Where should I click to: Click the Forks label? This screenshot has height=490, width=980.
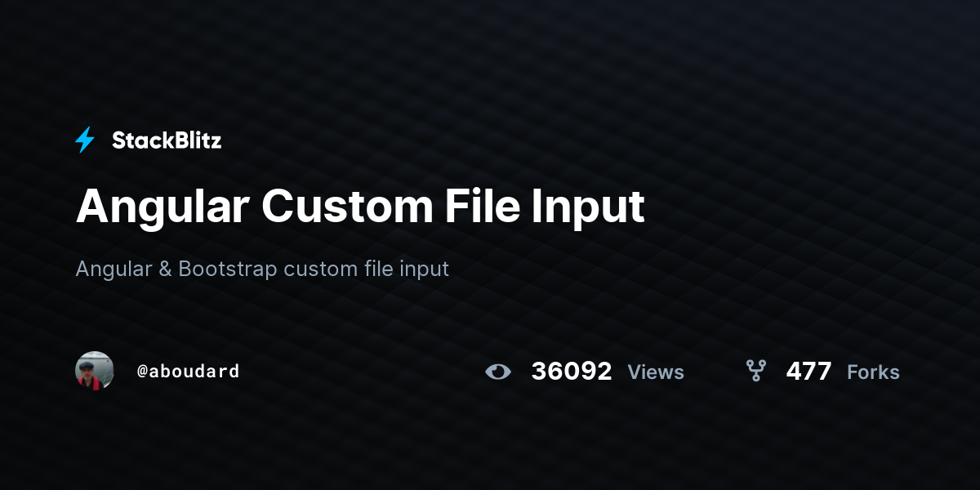click(873, 372)
